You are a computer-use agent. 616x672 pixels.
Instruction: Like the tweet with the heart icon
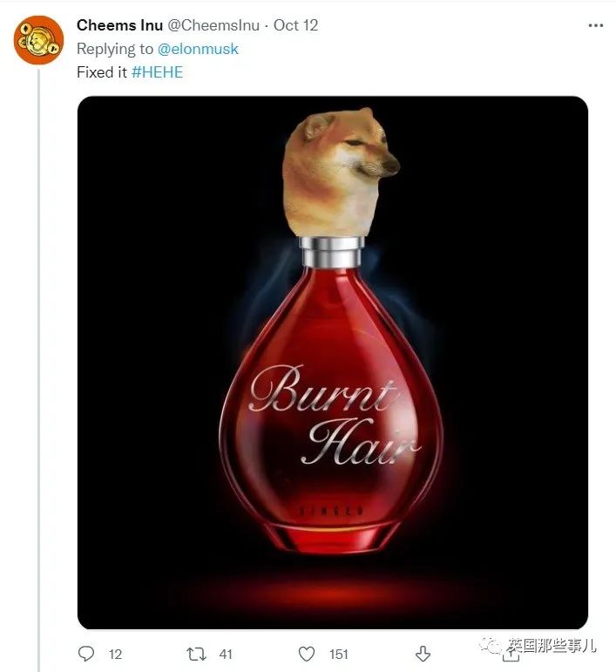307,653
